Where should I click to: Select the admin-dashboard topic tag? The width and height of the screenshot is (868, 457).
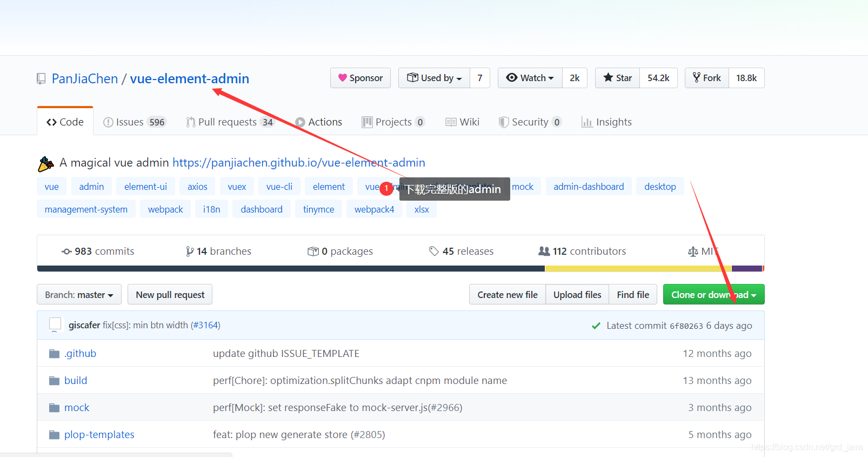coord(589,187)
